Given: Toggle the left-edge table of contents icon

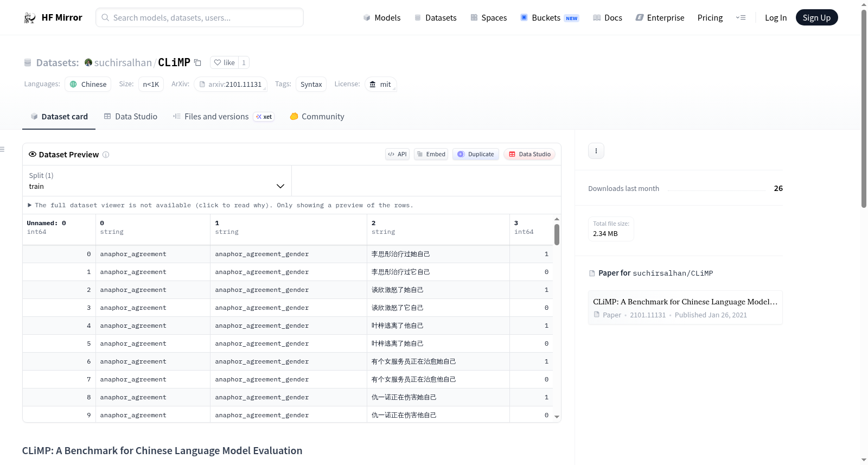Looking at the screenshot, I should [x=2, y=149].
